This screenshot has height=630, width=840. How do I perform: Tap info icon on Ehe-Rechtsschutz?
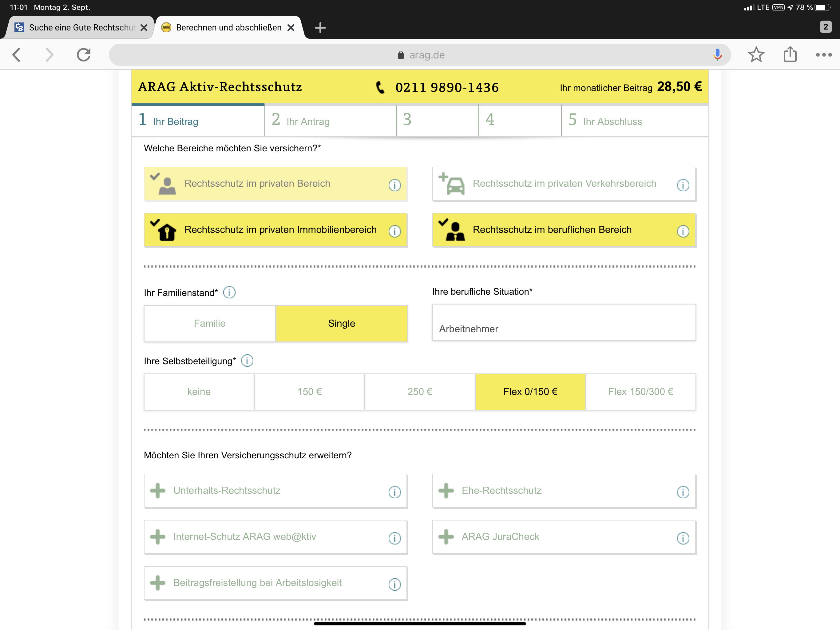click(x=682, y=492)
